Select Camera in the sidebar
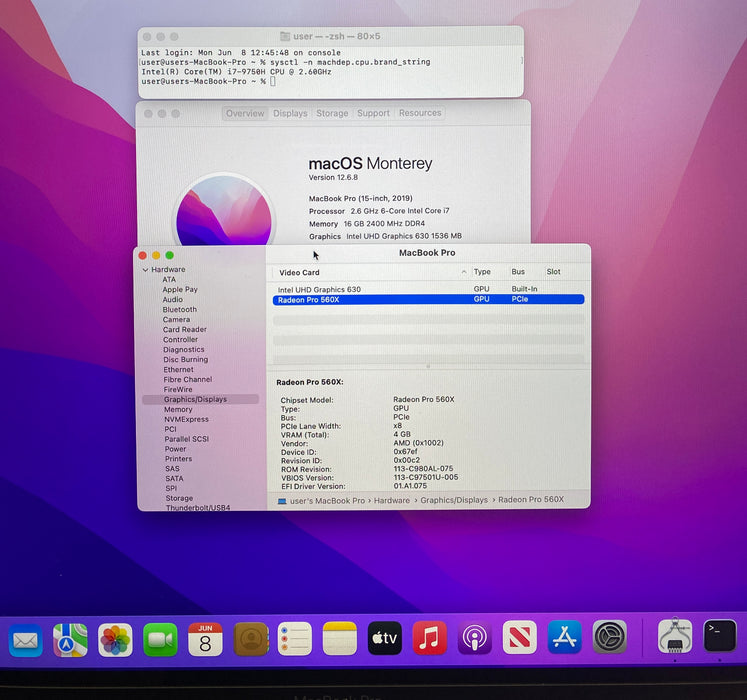Image resolution: width=747 pixels, height=700 pixels. pyautogui.click(x=176, y=320)
